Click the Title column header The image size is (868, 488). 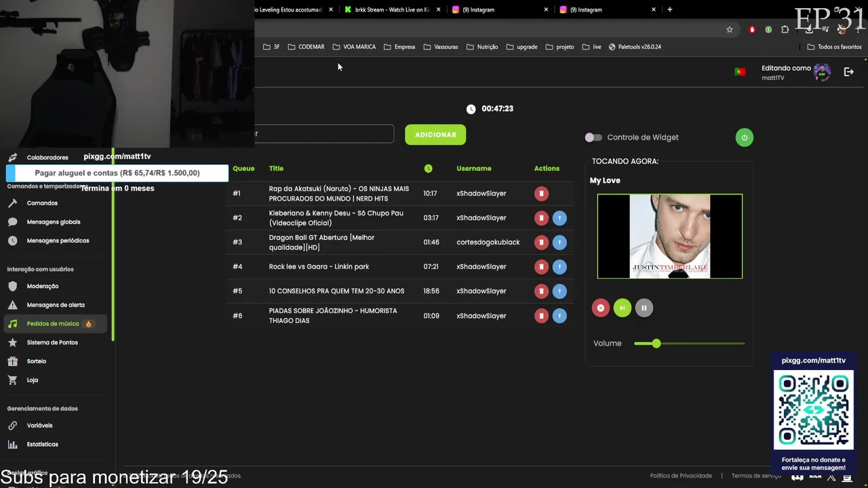coord(276,169)
